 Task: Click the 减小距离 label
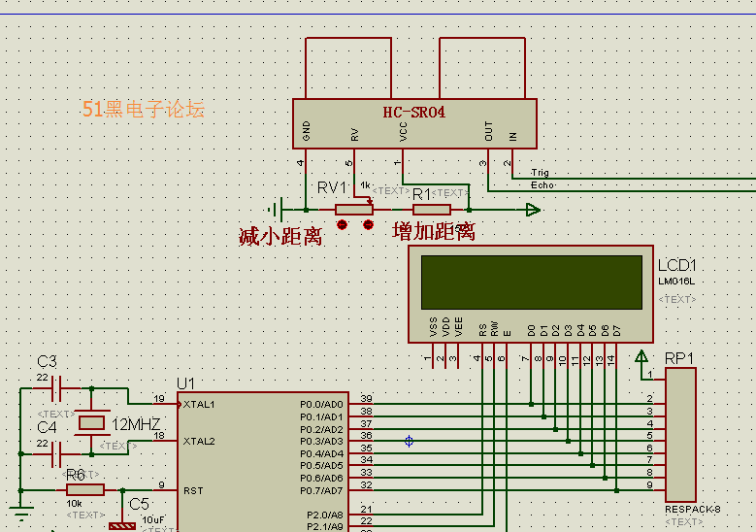[x=280, y=236]
